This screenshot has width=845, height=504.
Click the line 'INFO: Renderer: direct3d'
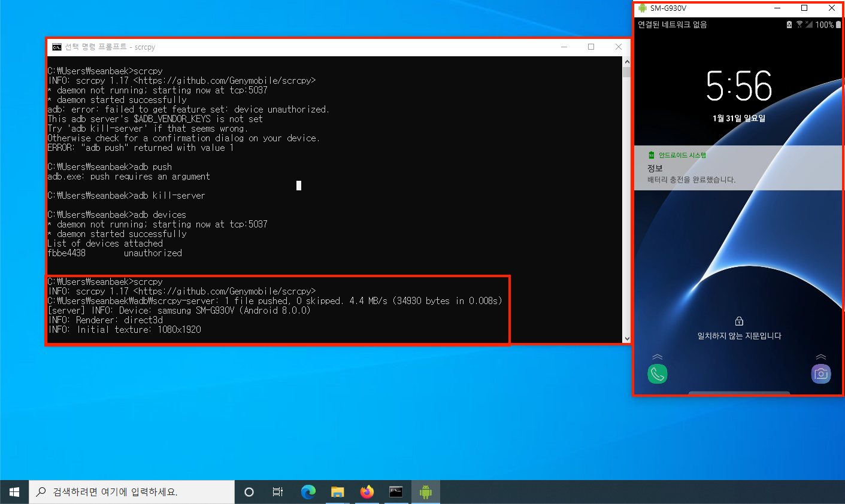[x=105, y=320]
